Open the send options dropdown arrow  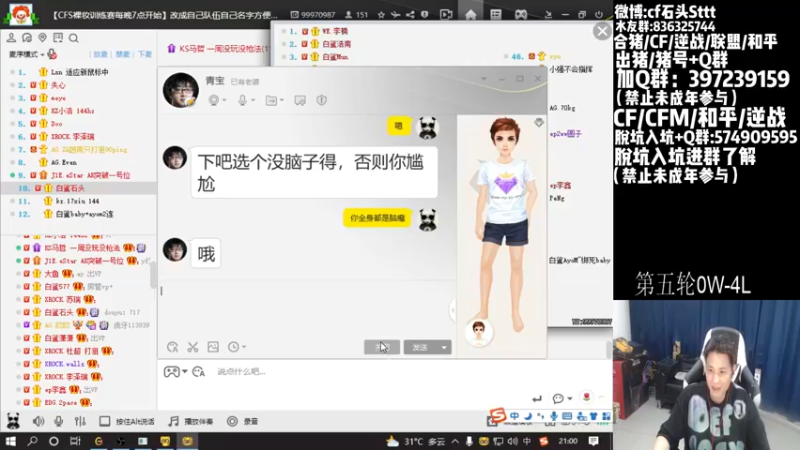point(444,347)
